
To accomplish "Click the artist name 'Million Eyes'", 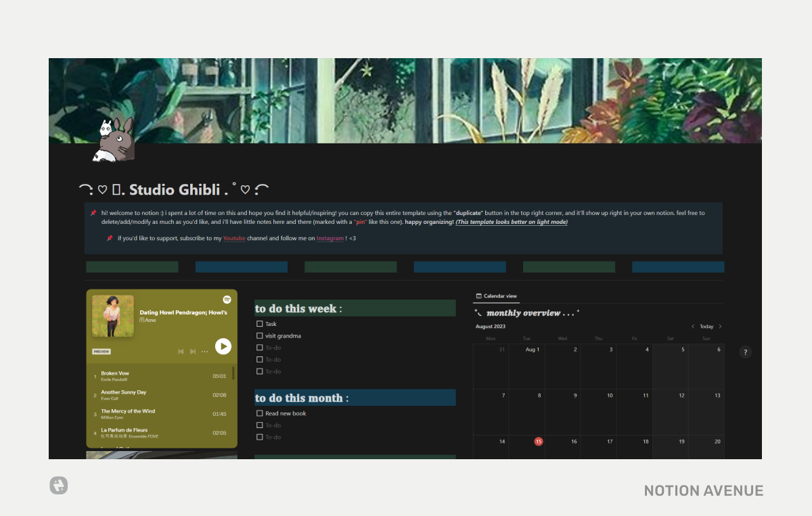I will (112, 418).
